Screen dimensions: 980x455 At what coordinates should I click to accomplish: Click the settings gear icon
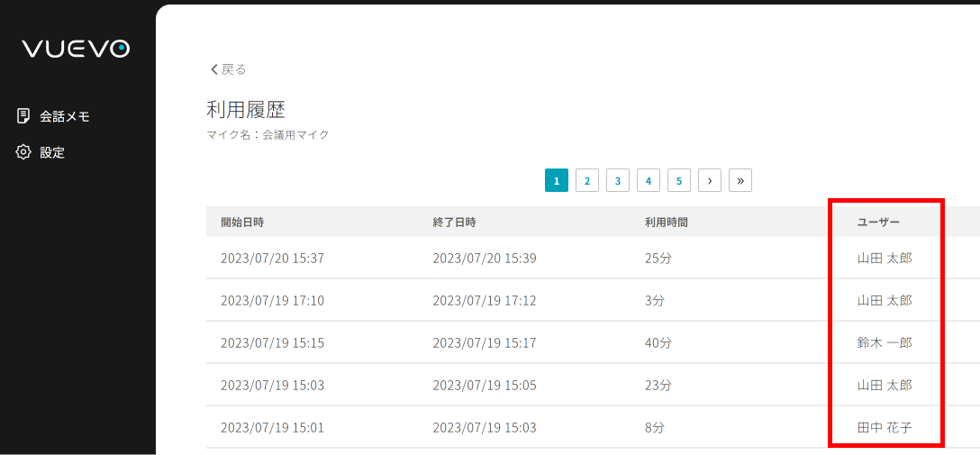[x=23, y=152]
